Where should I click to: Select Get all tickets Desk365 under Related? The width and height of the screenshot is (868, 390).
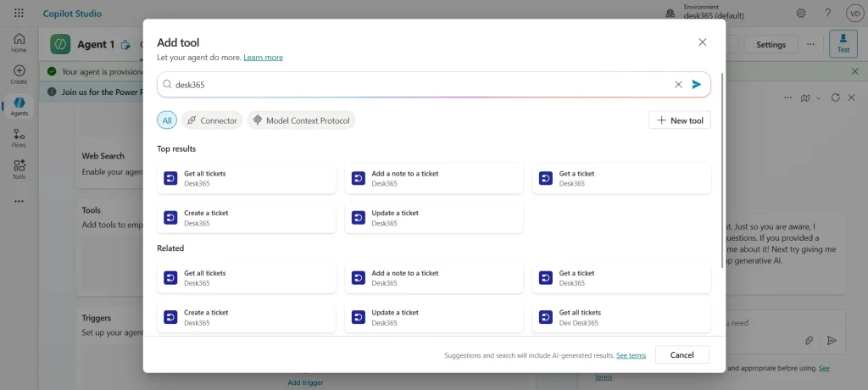point(247,278)
